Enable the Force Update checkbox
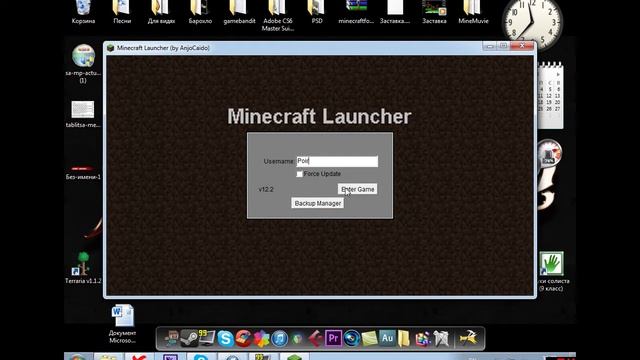The width and height of the screenshot is (640, 360). [x=300, y=174]
